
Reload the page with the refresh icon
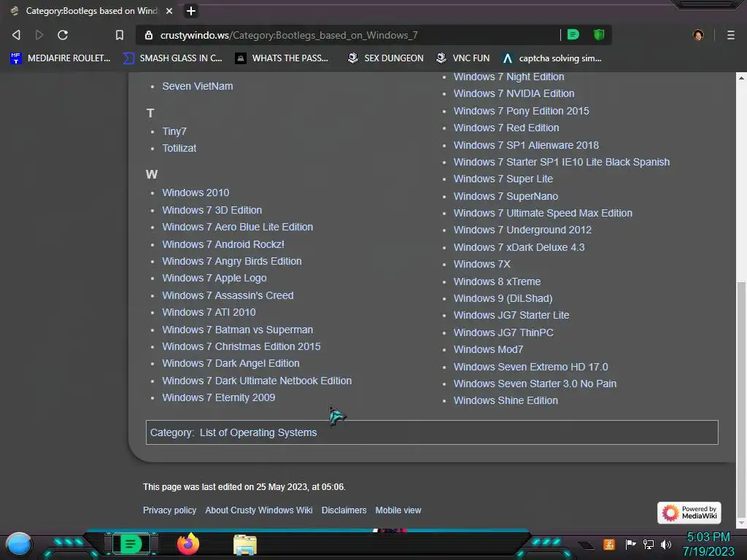tap(63, 35)
